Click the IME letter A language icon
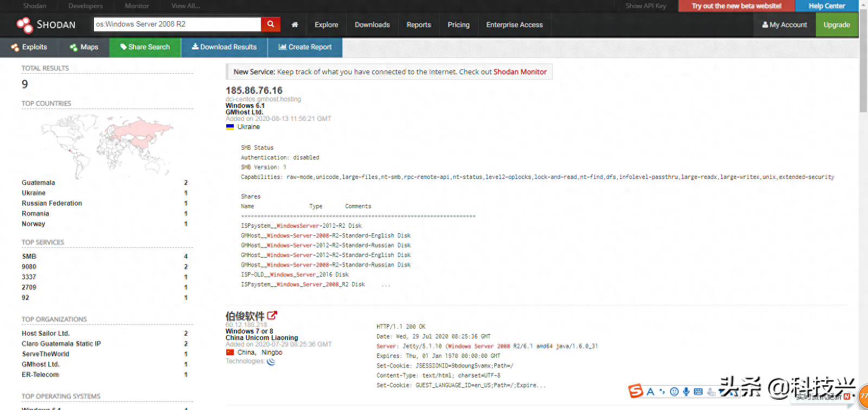The image size is (868, 410). 650,392
